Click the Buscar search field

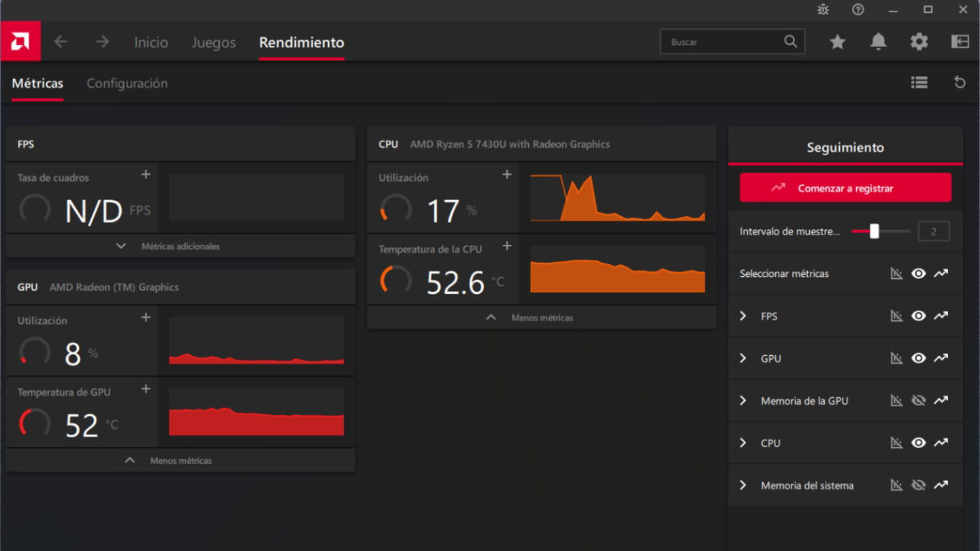coord(732,41)
